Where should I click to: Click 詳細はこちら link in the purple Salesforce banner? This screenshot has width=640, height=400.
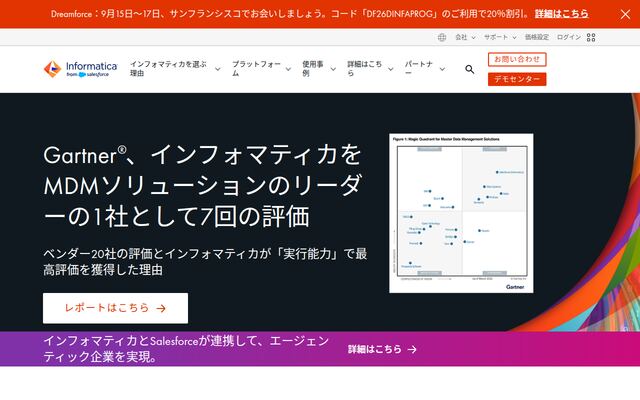pos(375,349)
